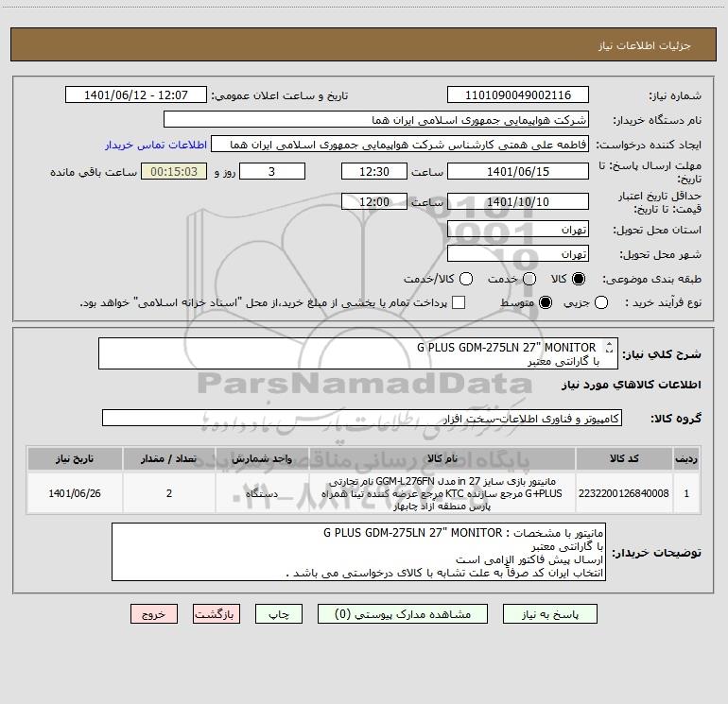Click the delivery city تهران field
Image resolution: width=728 pixels, height=704 pixels.
coord(518,253)
